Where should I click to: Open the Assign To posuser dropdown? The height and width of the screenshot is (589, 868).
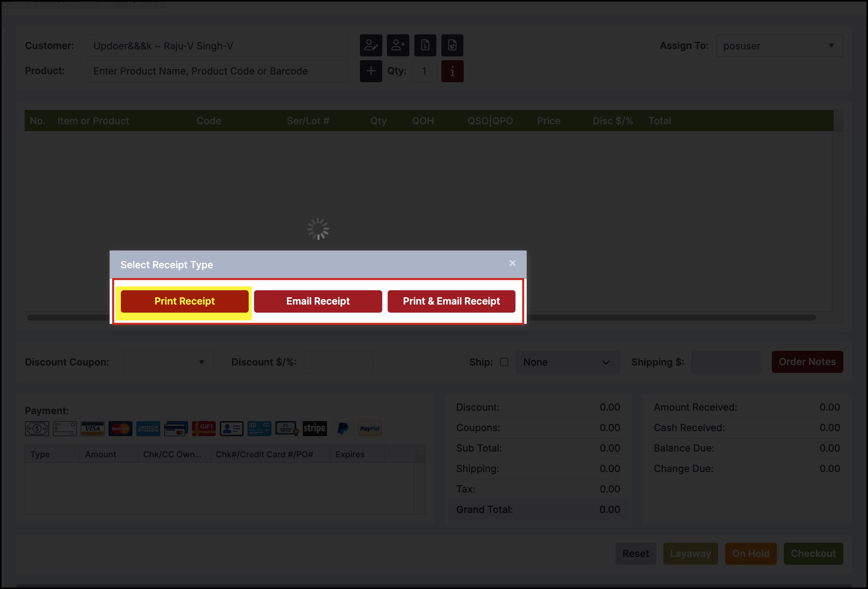click(x=779, y=46)
